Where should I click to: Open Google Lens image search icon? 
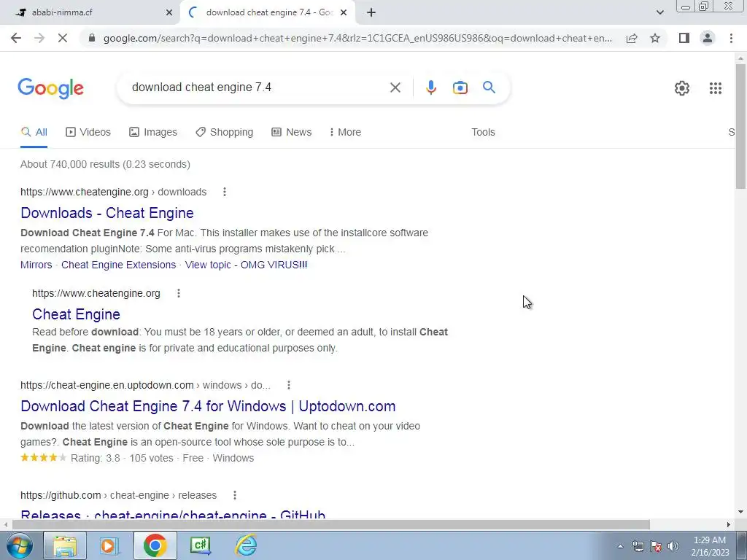pyautogui.click(x=460, y=87)
